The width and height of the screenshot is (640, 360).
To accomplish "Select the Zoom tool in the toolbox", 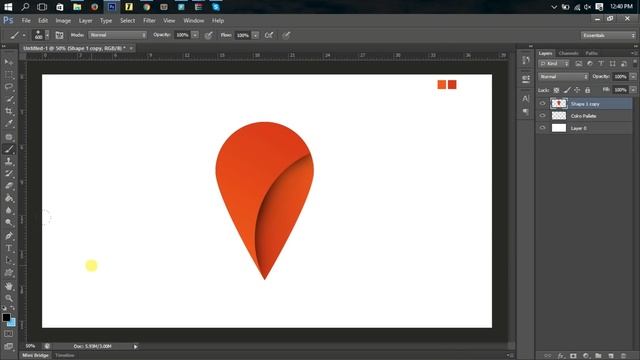I will 9,298.
